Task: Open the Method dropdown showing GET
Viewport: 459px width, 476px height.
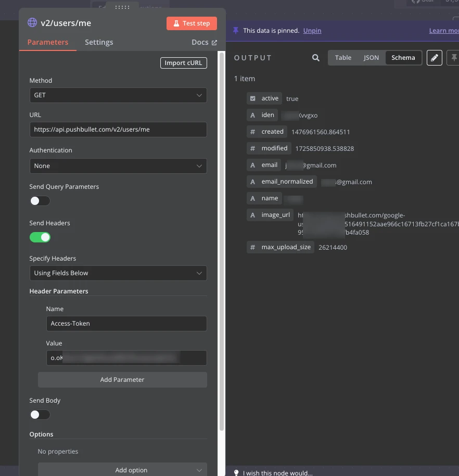Action: coord(118,95)
